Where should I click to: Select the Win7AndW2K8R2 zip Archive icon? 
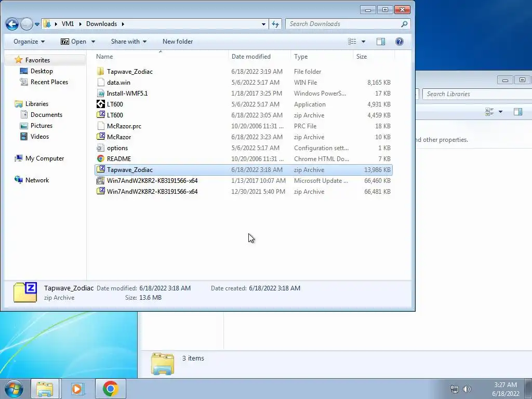[100, 191]
